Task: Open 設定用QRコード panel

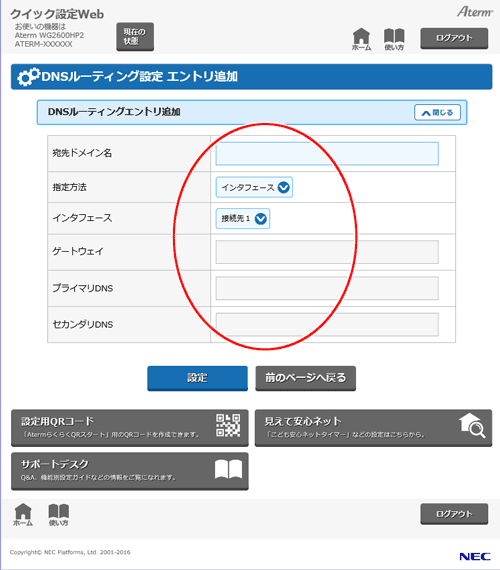Action: click(130, 428)
